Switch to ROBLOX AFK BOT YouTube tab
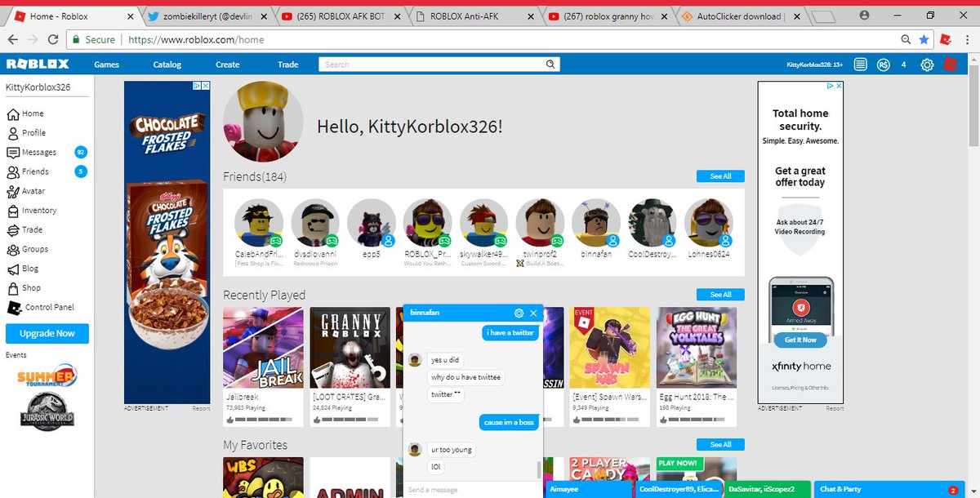Image resolution: width=980 pixels, height=498 pixels. (342, 16)
